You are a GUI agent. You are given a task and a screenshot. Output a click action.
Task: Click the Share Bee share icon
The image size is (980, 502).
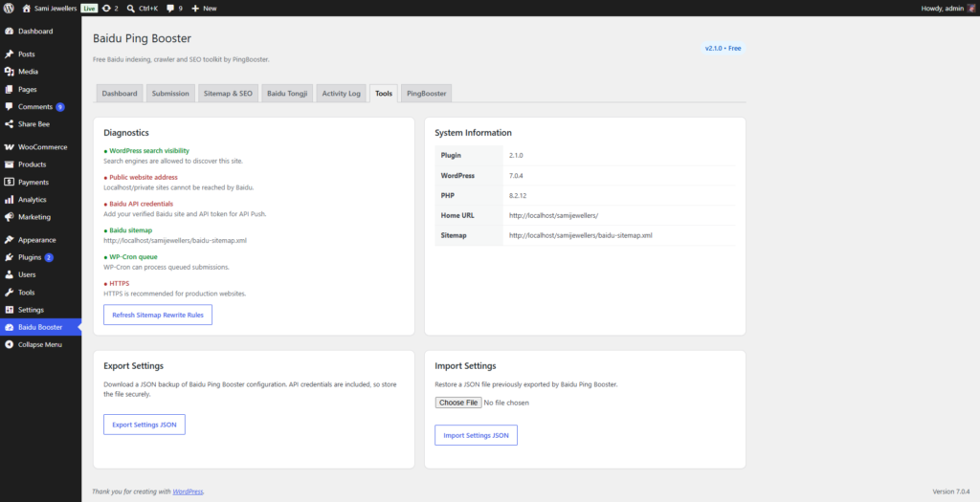pyautogui.click(x=9, y=124)
